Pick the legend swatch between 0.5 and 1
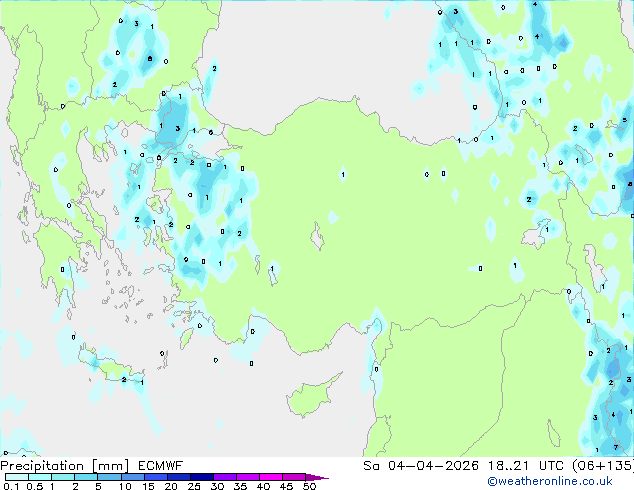The width and height of the screenshot is (634, 490). (x=40, y=477)
